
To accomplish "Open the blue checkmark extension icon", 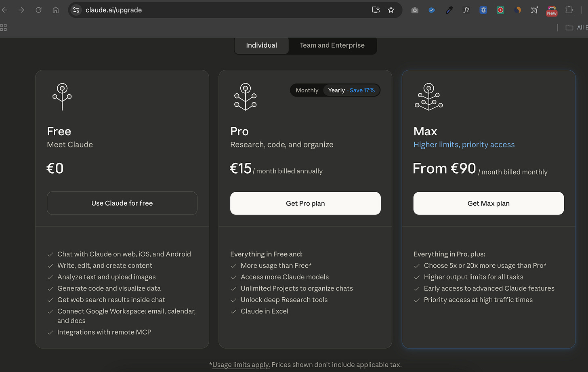I will click(432, 10).
